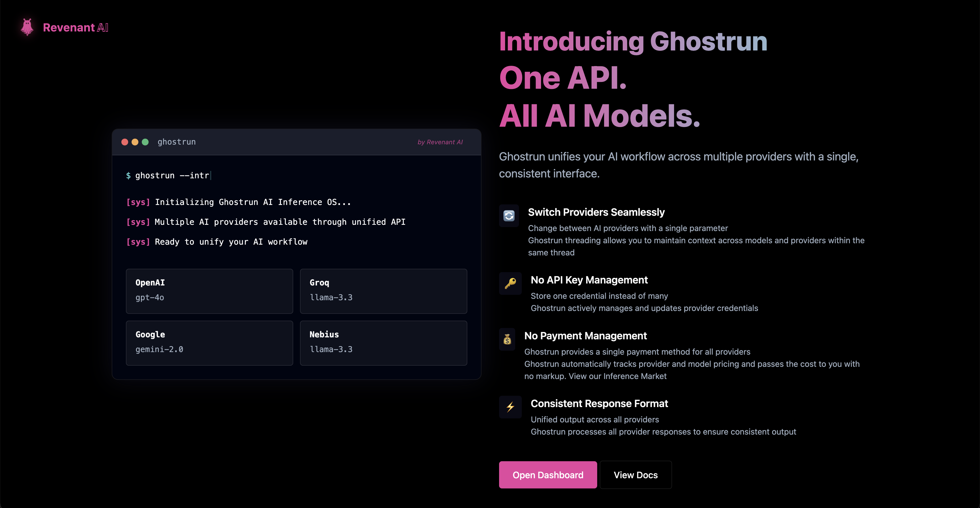
Task: Select the OpenAI gpt-4o provider card
Action: (209, 291)
